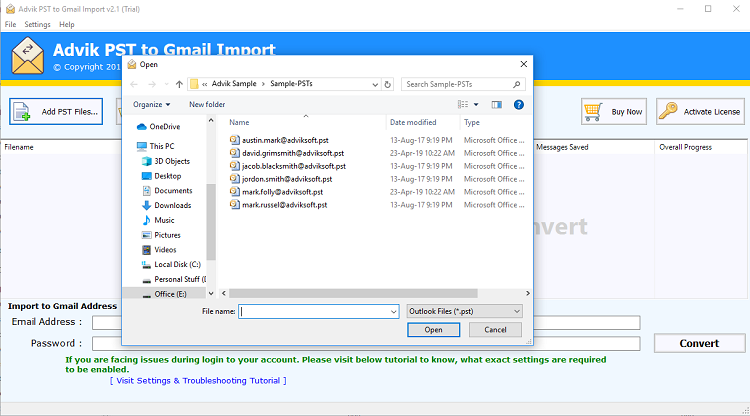
Task: Open Downloads in navigation sidebar
Action: tap(166, 205)
